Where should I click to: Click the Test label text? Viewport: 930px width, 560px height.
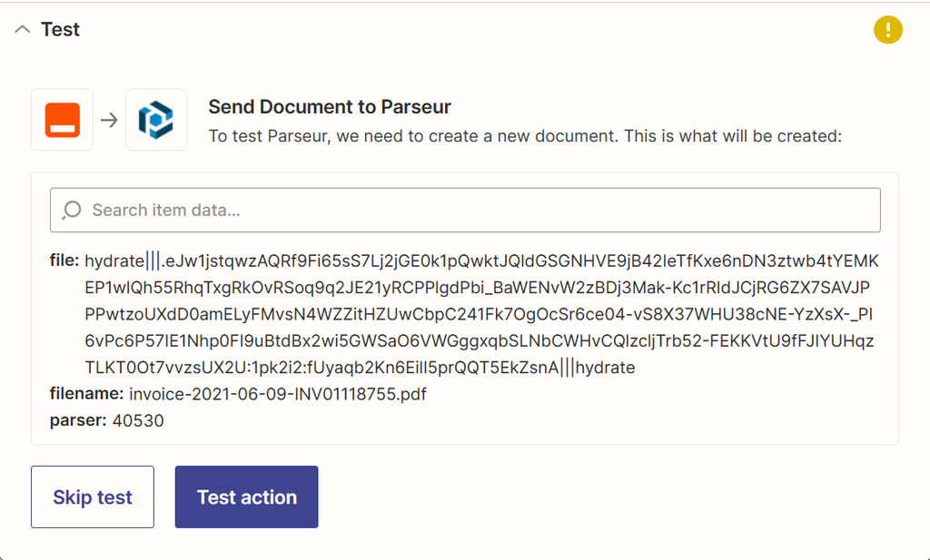[x=60, y=29]
